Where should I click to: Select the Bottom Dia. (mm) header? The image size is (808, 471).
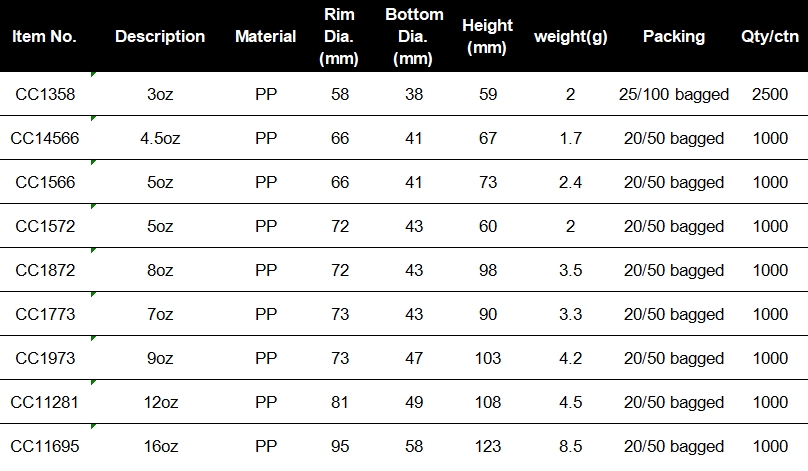[414, 37]
